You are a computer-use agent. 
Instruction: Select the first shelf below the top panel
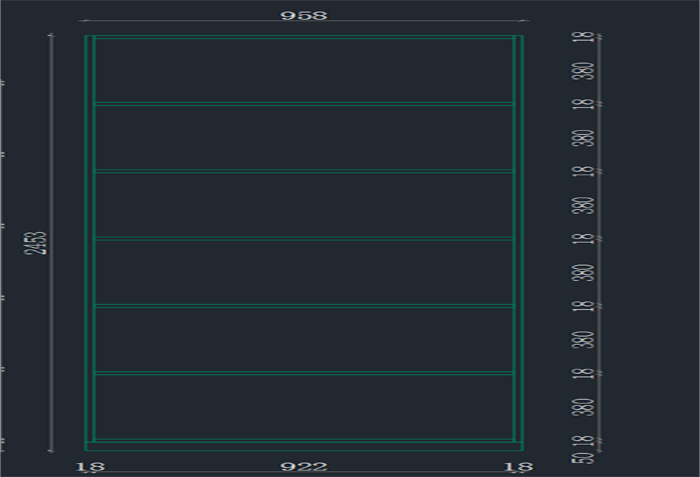(x=304, y=103)
